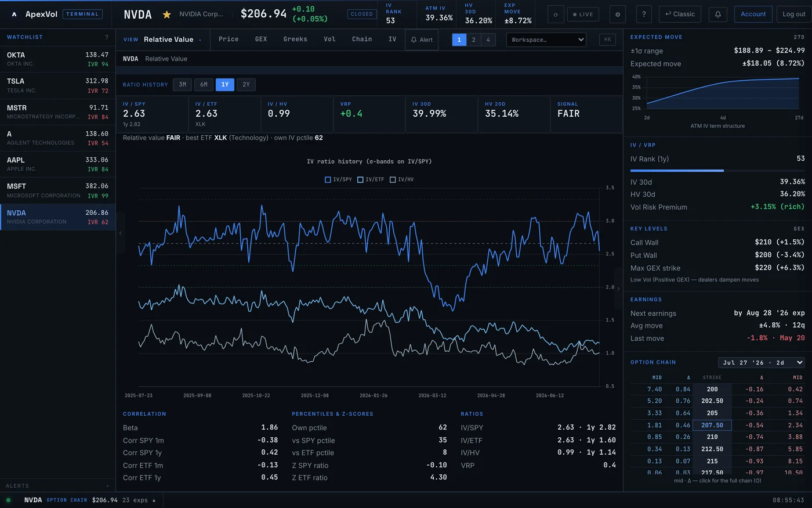This screenshot has height=508, width=812.
Task: Click the Put Wall $200 level
Action: click(x=717, y=255)
